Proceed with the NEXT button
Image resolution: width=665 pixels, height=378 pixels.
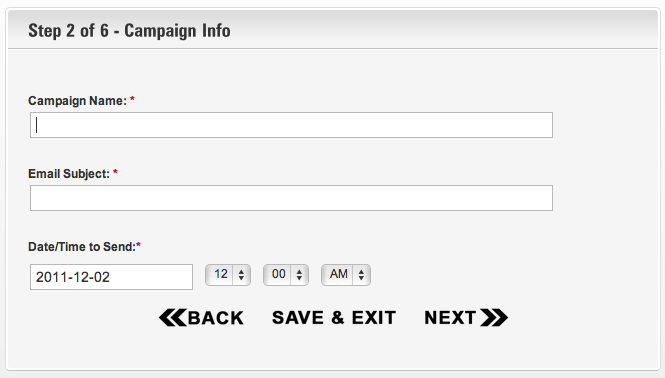[x=466, y=318]
